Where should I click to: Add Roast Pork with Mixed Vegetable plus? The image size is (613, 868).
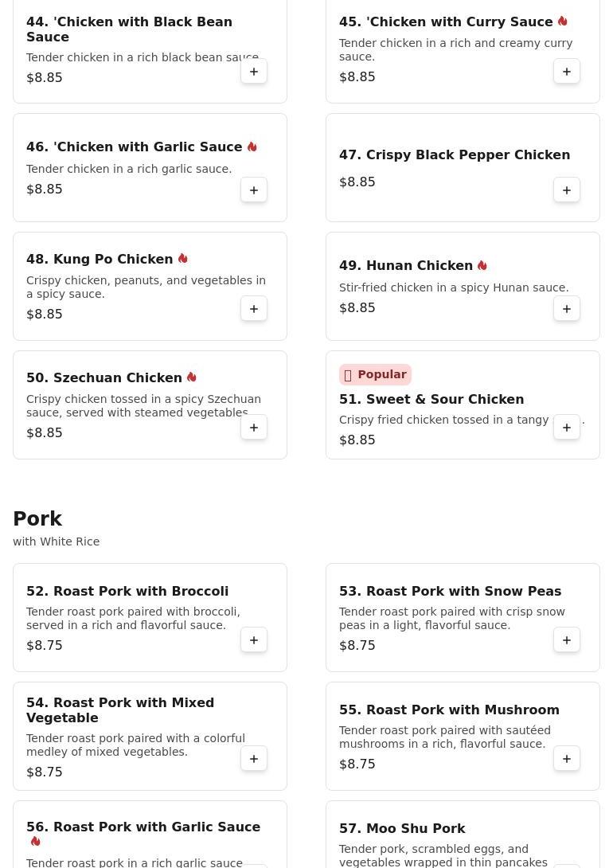pos(254,758)
